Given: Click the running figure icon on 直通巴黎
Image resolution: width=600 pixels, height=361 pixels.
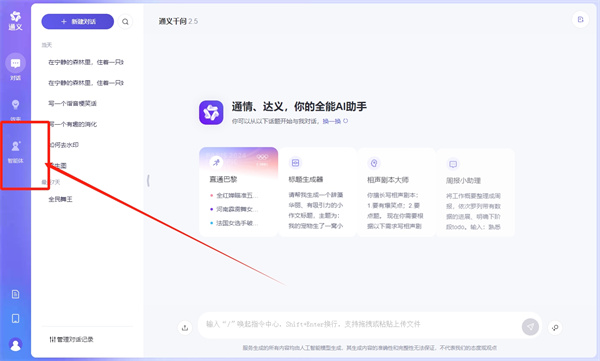Looking at the screenshot, I should point(216,162).
